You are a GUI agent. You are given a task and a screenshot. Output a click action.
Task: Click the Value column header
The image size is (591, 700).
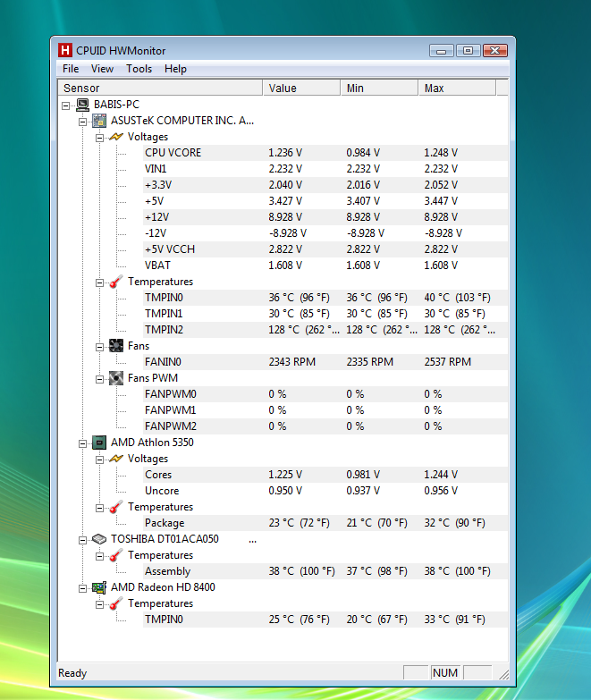coord(301,88)
